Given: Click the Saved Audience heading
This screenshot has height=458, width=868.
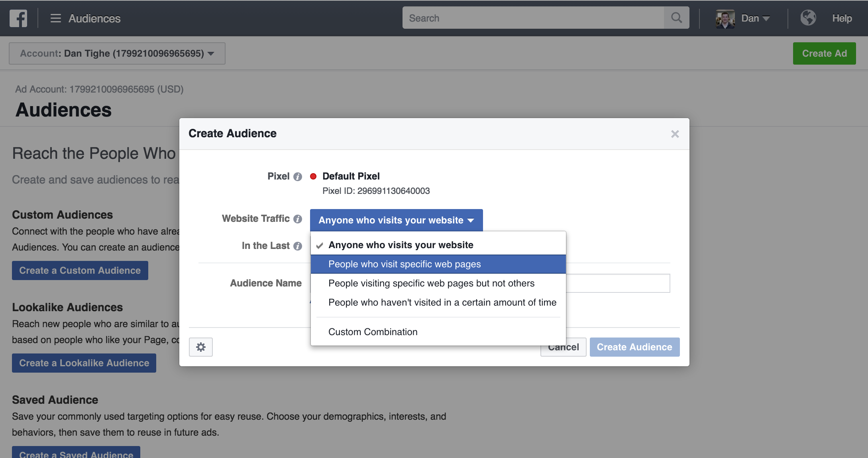Looking at the screenshot, I should point(55,400).
